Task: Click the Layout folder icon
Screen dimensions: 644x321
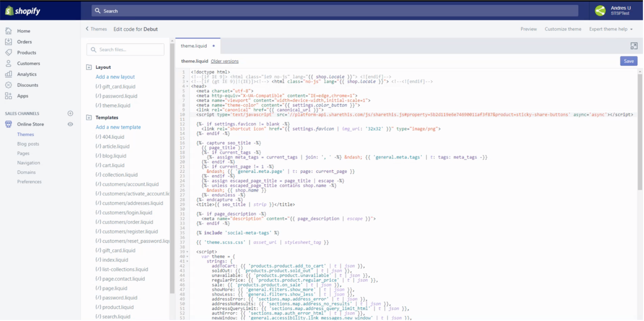Action: (89, 67)
